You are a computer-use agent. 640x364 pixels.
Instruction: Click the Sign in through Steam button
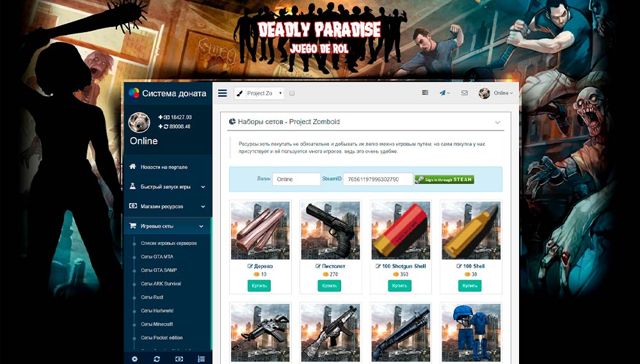(444, 180)
